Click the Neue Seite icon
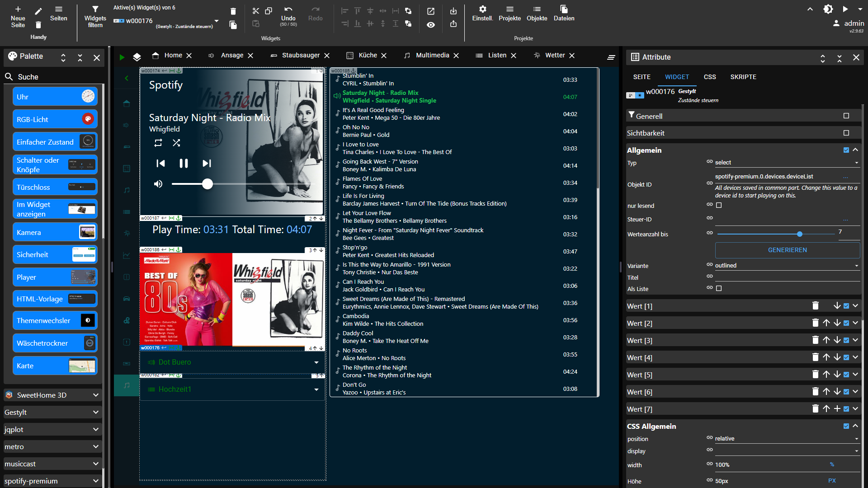The height and width of the screenshot is (488, 868). pyautogui.click(x=17, y=9)
